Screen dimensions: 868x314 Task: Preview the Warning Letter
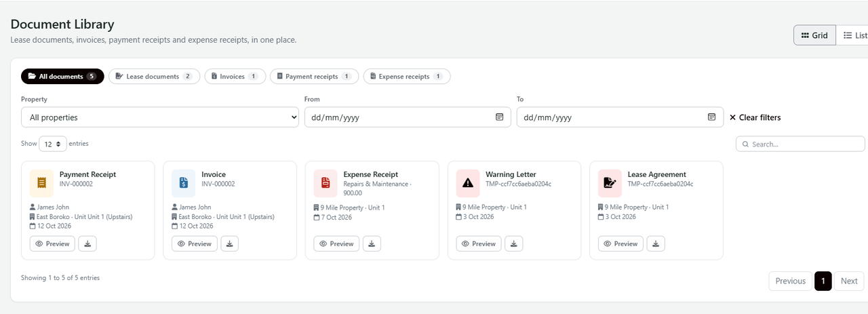(478, 243)
